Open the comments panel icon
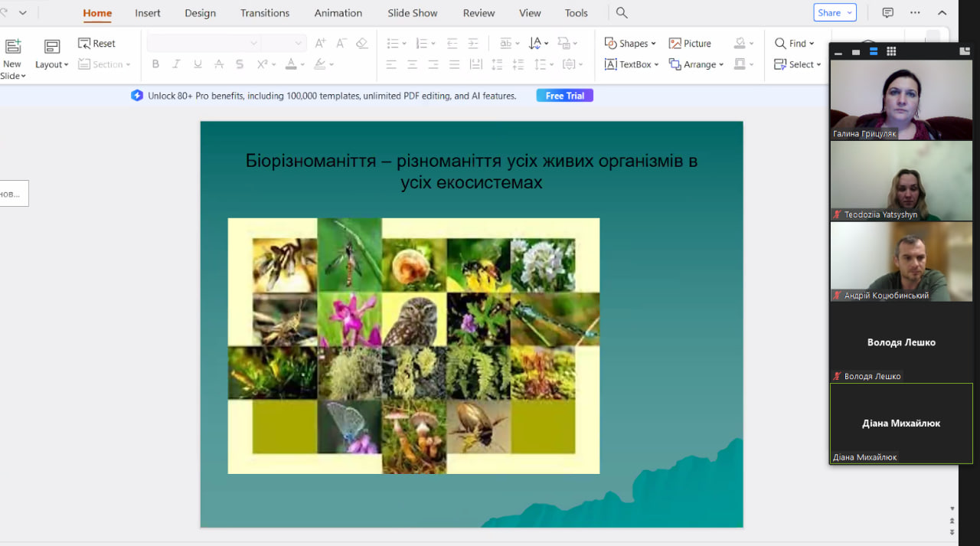The height and width of the screenshot is (546, 980). [887, 13]
